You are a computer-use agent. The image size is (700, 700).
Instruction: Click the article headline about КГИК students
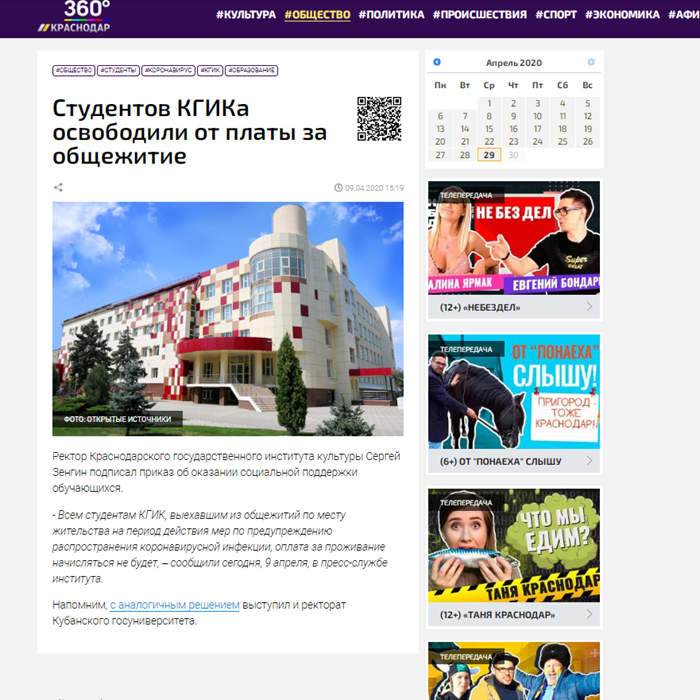[x=190, y=133]
